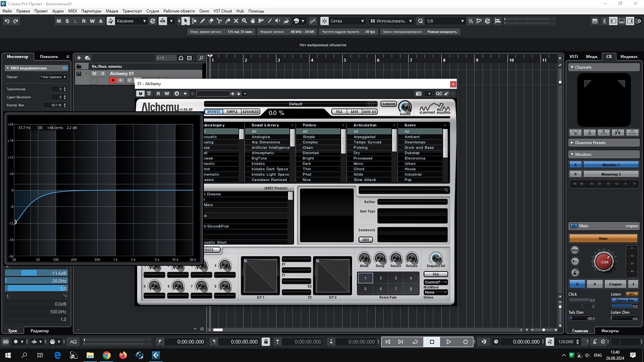Click the transport Record button
644x362 pixels.
click(x=465, y=342)
